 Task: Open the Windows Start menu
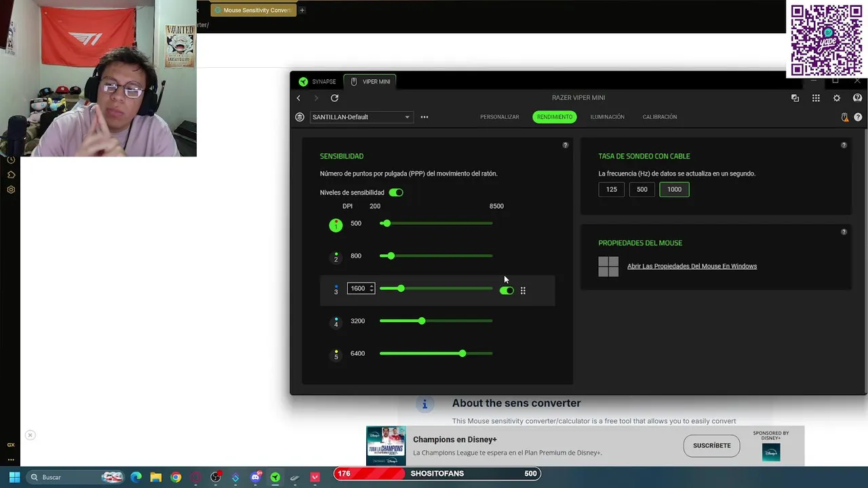(x=14, y=477)
